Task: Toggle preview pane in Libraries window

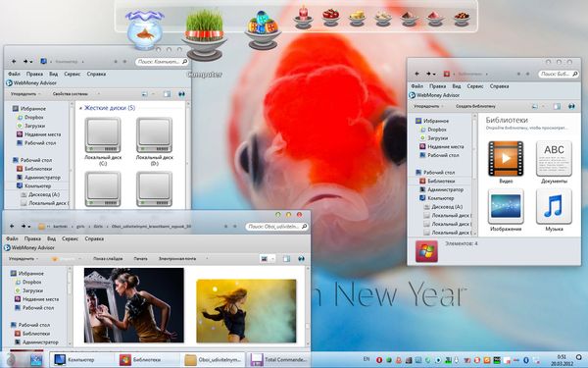Action: coord(557,106)
